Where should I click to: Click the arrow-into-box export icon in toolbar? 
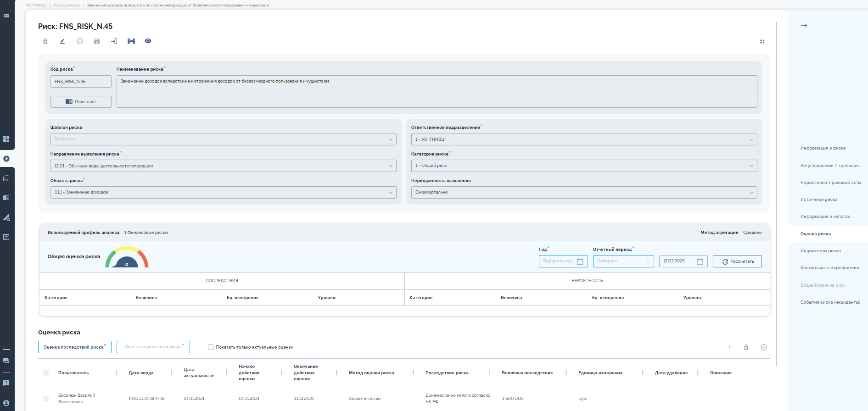click(114, 41)
